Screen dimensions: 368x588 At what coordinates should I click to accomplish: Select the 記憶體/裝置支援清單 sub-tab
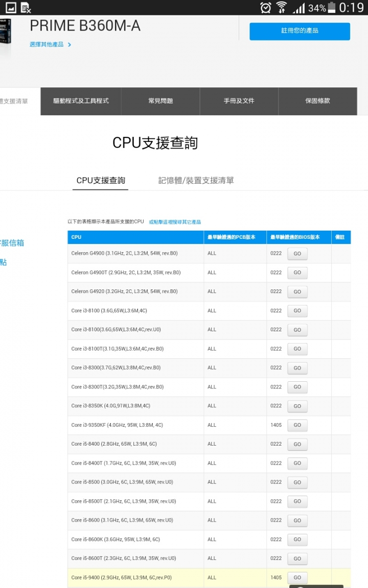196,181
